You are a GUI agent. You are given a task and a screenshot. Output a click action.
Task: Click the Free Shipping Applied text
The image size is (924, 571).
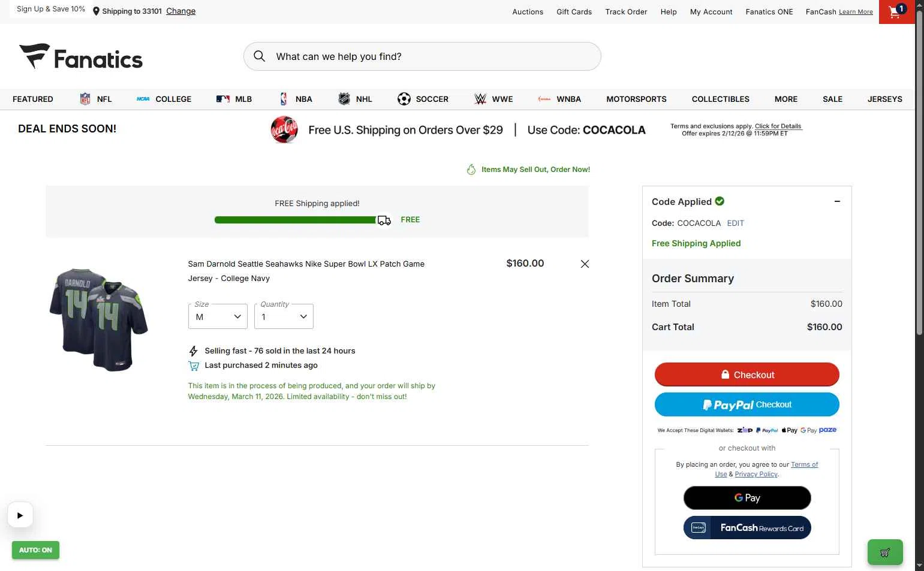[x=696, y=243]
